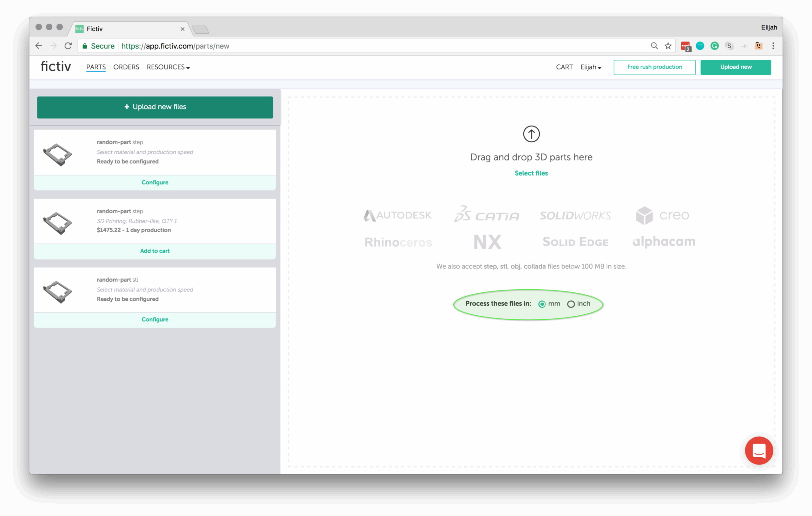812x516 pixels.
Task: Expand the RESOURCES dropdown menu
Action: tap(168, 67)
